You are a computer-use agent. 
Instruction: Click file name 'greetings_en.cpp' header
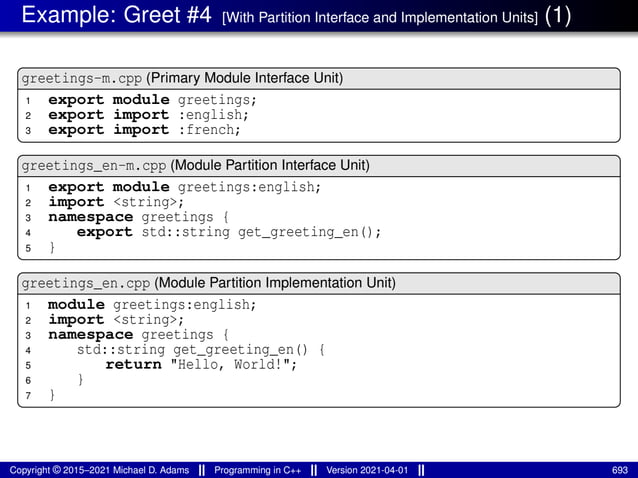click(x=86, y=283)
